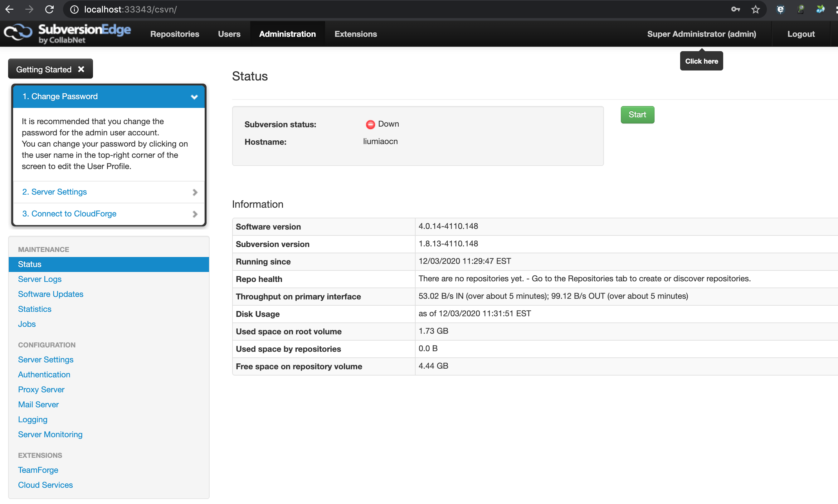Click the '2. Server Settings' step text
838x504 pixels.
tap(55, 192)
